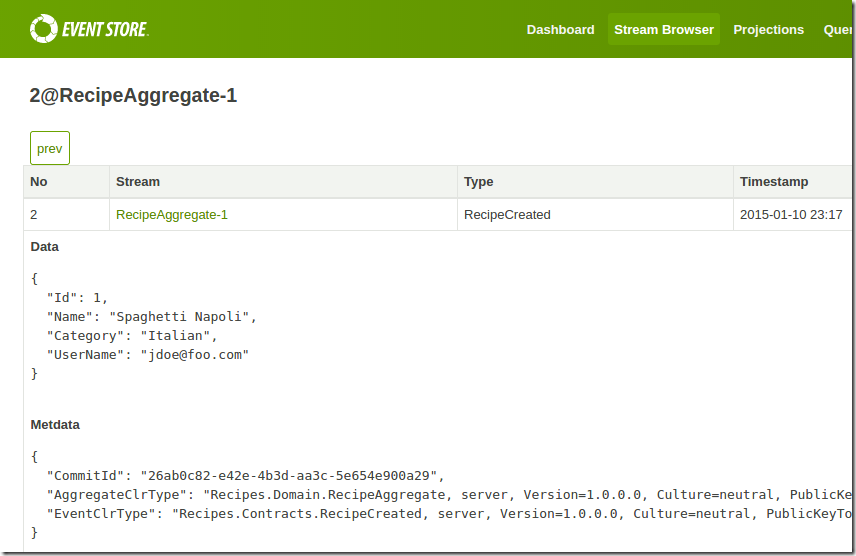Screen dimensions: 856x556
Task: Click the Stream column header
Action: point(283,182)
